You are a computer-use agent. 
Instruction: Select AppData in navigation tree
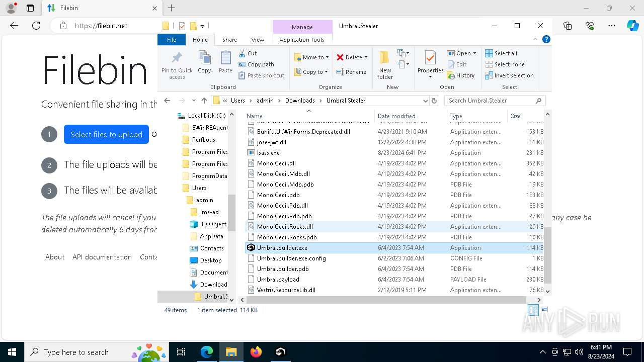211,236
